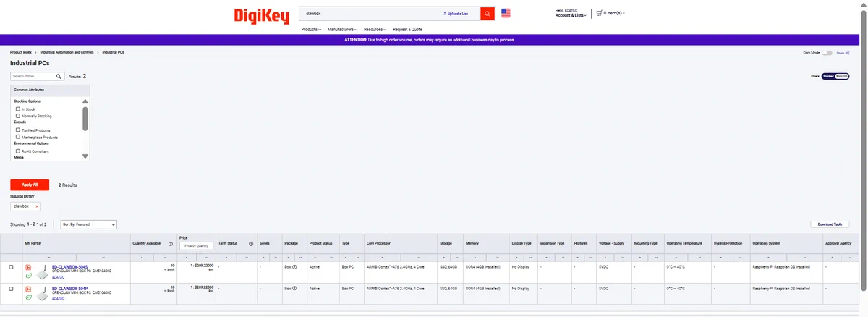Switch filters to Stacked view

[x=829, y=75]
